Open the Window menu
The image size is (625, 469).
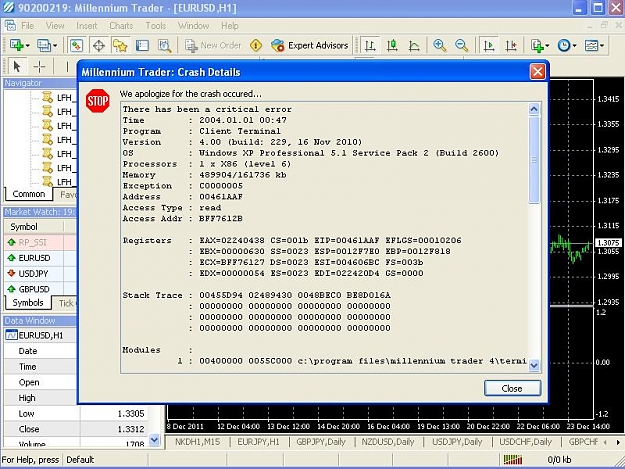click(193, 26)
